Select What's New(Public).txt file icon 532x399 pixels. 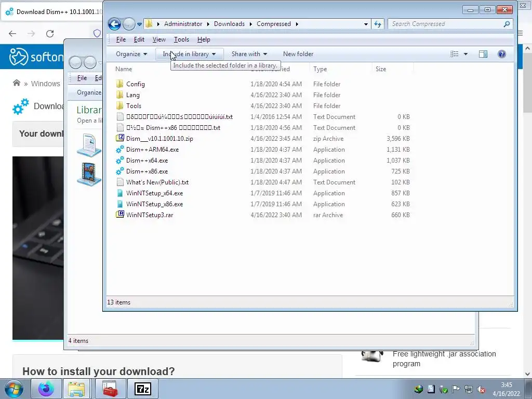coord(120,182)
